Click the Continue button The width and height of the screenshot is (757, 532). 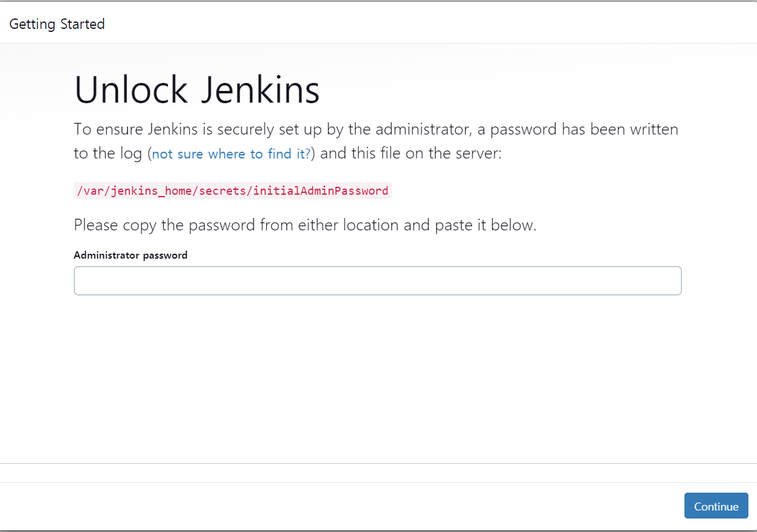point(716,506)
